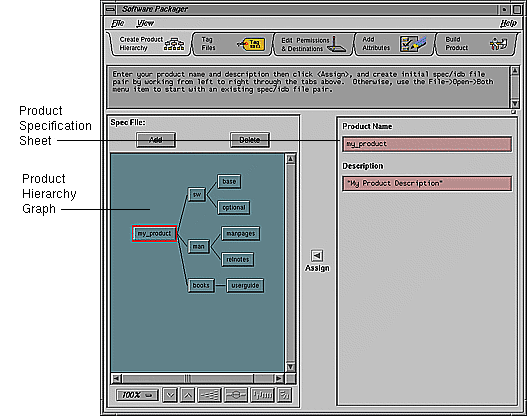Viewport: 527px width, 416px height.
Task: Select the books node in the graph
Action: (x=201, y=286)
